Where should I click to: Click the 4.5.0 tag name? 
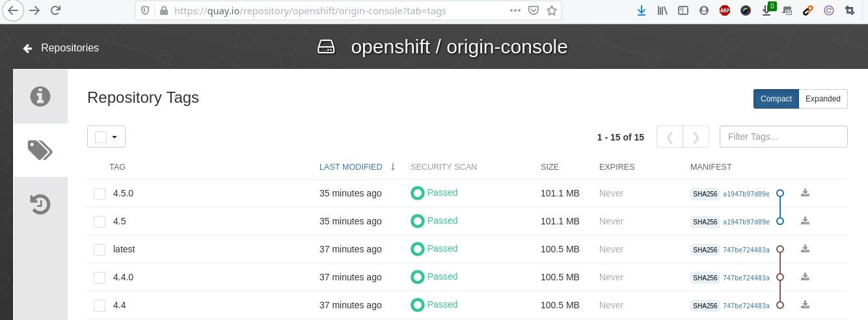123,193
